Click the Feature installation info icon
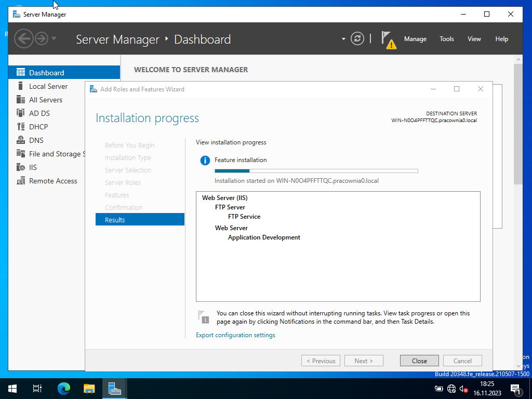 tap(205, 160)
